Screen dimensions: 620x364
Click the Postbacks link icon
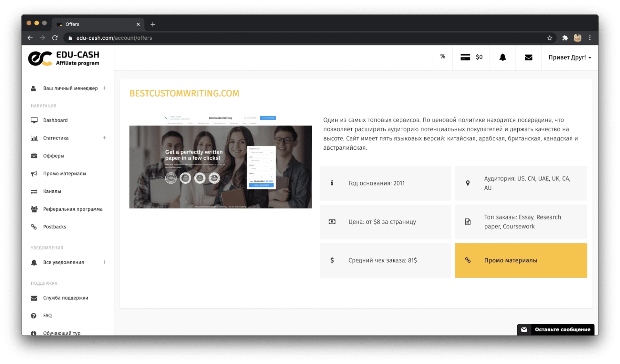click(34, 227)
